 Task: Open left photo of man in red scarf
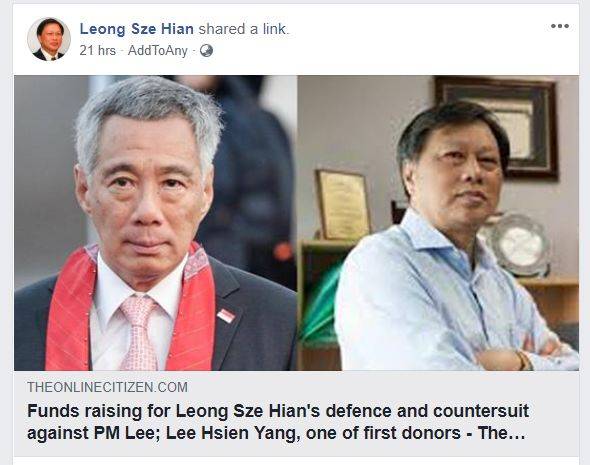[x=155, y=223]
